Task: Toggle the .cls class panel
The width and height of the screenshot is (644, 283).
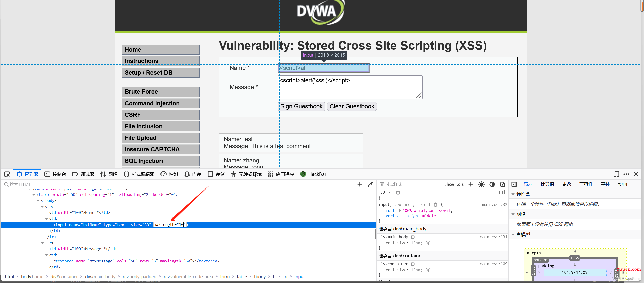Action: (x=460, y=184)
